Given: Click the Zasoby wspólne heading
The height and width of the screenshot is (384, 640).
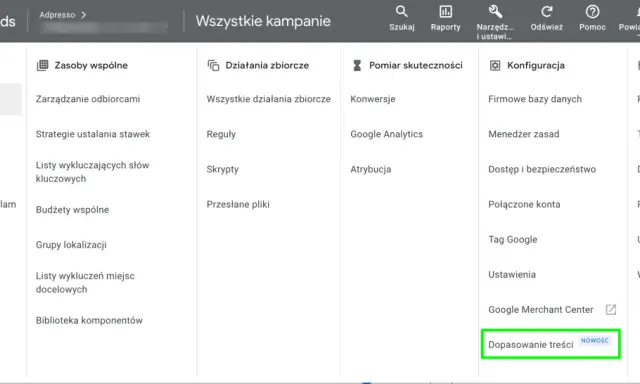Looking at the screenshot, I should [91, 65].
